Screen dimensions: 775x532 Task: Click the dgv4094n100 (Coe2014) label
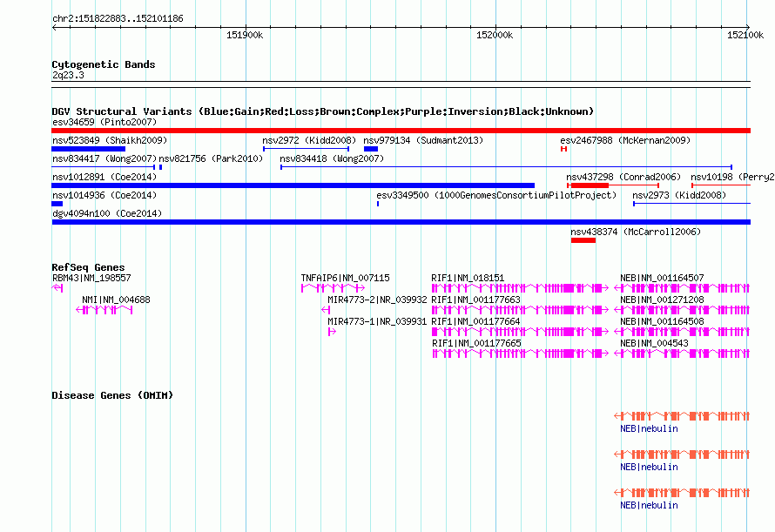point(107,213)
